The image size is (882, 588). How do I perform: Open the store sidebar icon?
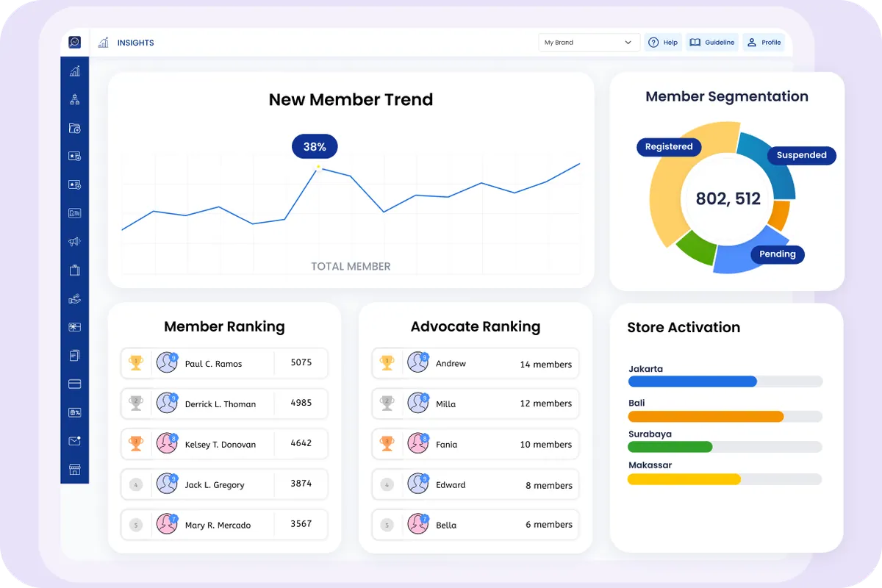point(74,469)
